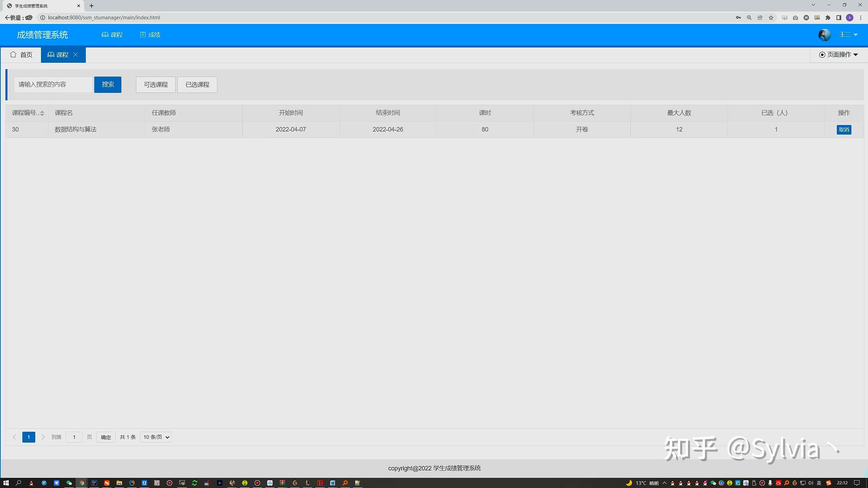Click the zoom magnifier icon in address bar
Screen dimensions: 868x488
[x=749, y=18]
